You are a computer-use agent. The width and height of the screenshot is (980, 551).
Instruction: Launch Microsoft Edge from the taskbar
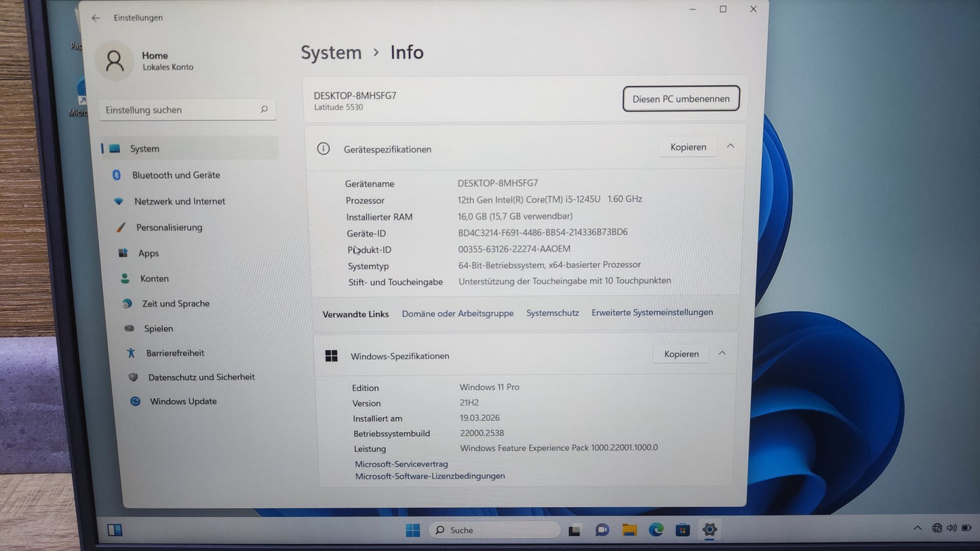656,530
